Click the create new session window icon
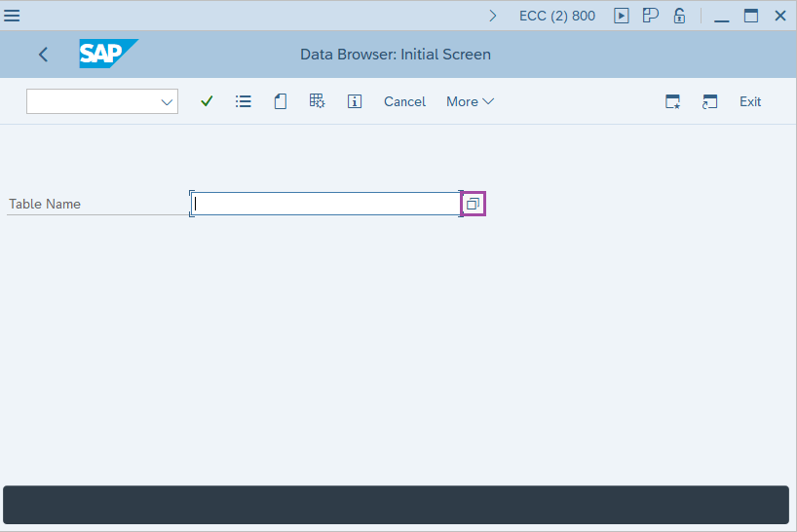Screen dimensions: 797x532 673,101
